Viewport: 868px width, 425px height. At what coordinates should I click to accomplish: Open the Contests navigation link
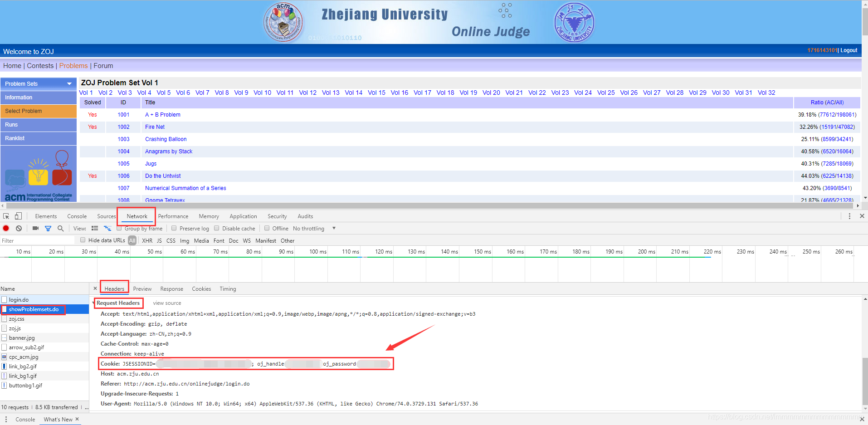pos(40,66)
